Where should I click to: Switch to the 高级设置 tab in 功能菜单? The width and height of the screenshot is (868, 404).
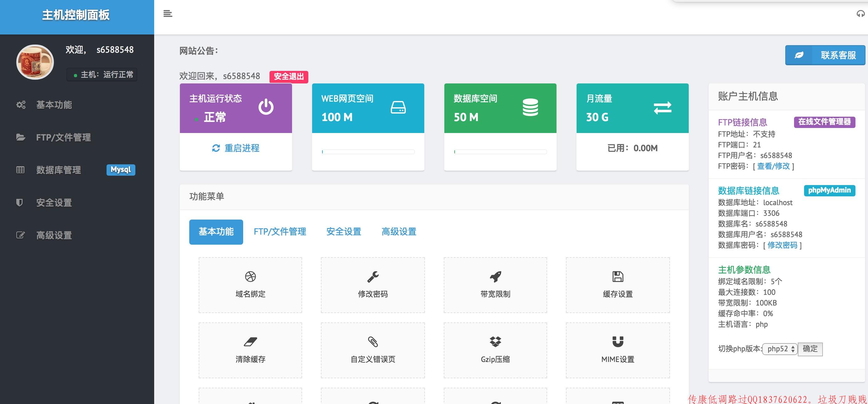(x=399, y=232)
